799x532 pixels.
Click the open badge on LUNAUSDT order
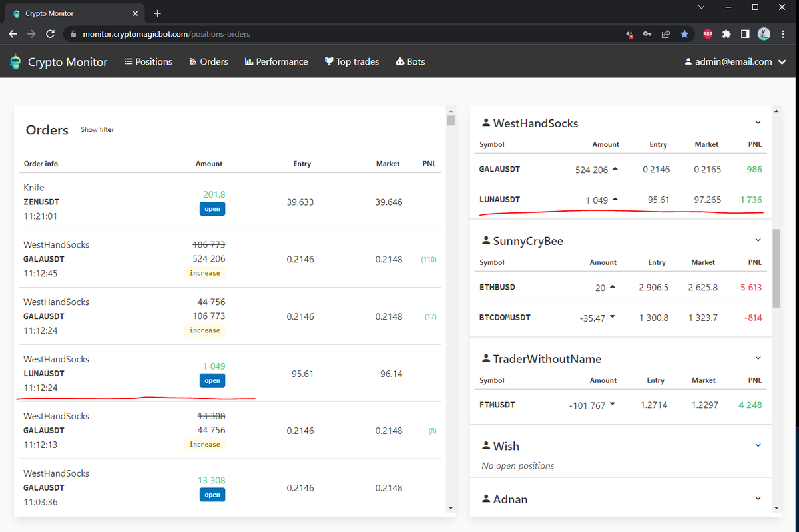[x=212, y=380]
